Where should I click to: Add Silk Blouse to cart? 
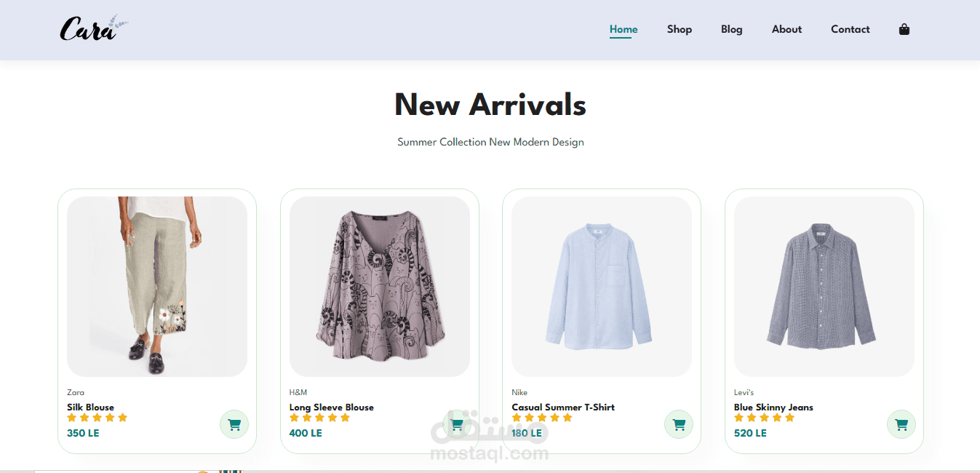click(234, 425)
